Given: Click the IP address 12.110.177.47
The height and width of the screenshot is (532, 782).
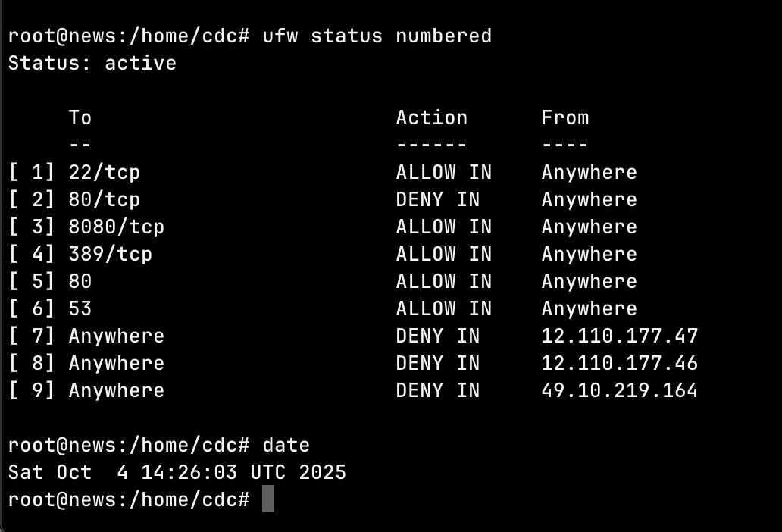Looking at the screenshot, I should 619,336.
